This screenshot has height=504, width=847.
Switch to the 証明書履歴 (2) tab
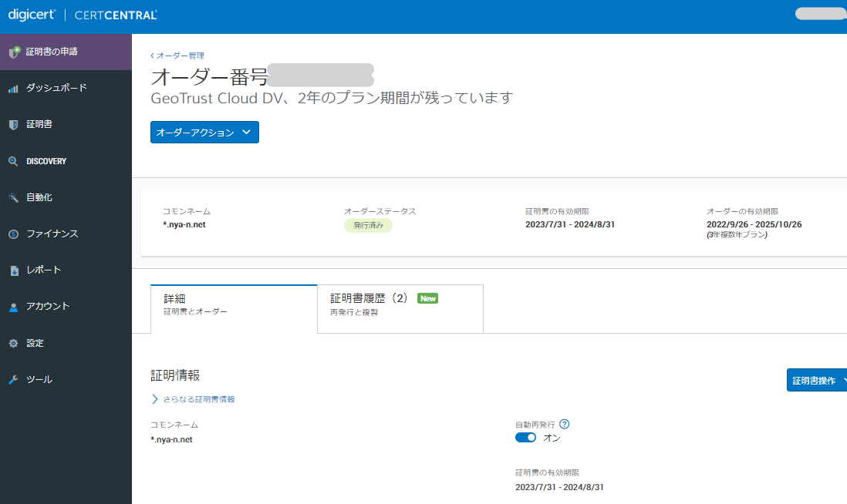pos(400,309)
